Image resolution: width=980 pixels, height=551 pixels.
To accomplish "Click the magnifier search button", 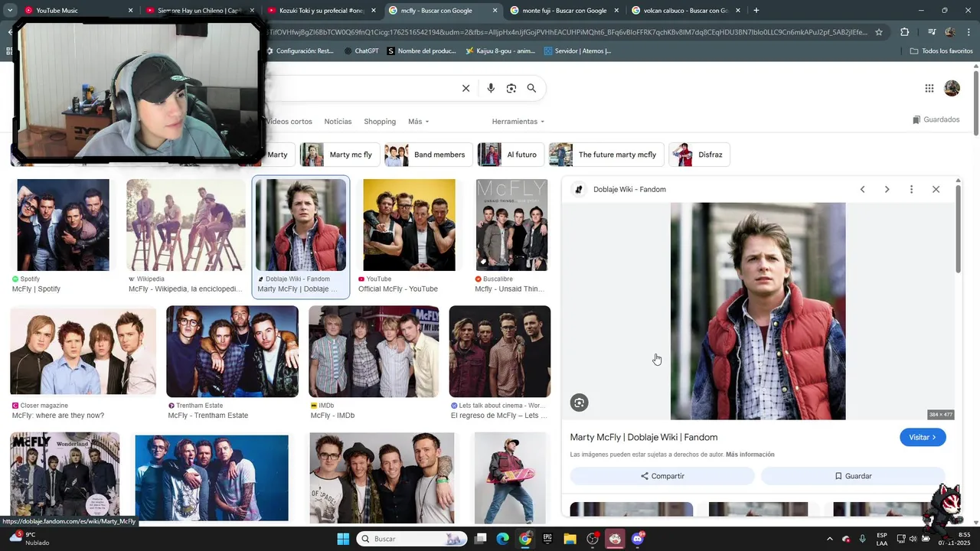I will (x=531, y=88).
